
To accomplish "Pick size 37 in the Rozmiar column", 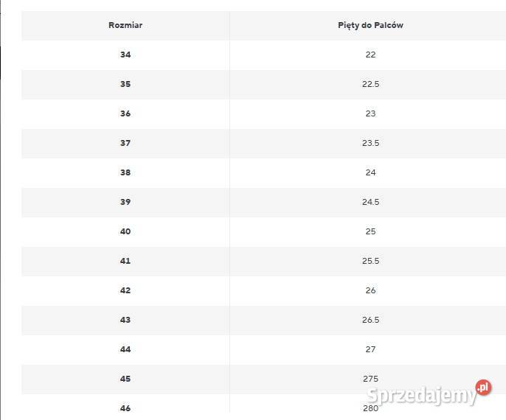I will click(x=125, y=143).
